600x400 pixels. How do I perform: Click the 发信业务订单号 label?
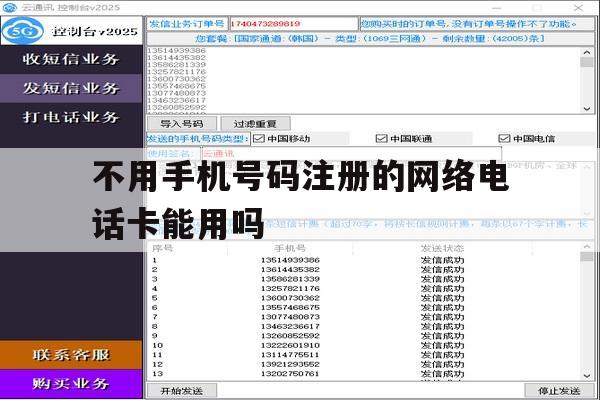pos(187,24)
